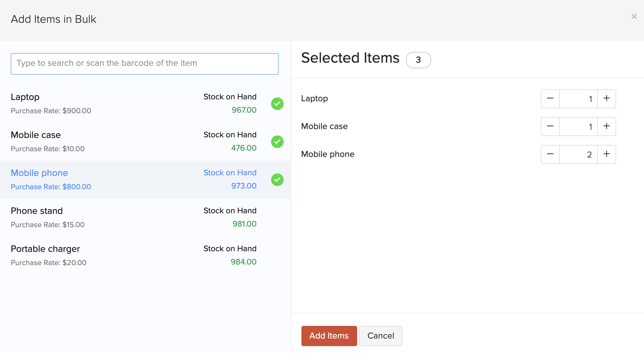Toggle selection of the Phone stand item

pos(127,217)
